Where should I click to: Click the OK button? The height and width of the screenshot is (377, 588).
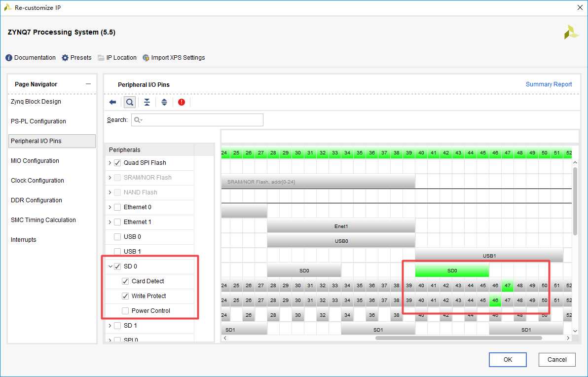click(508, 359)
